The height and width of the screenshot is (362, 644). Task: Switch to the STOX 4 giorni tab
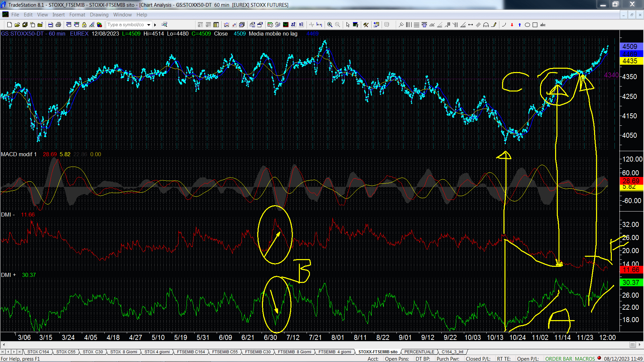tap(157, 352)
